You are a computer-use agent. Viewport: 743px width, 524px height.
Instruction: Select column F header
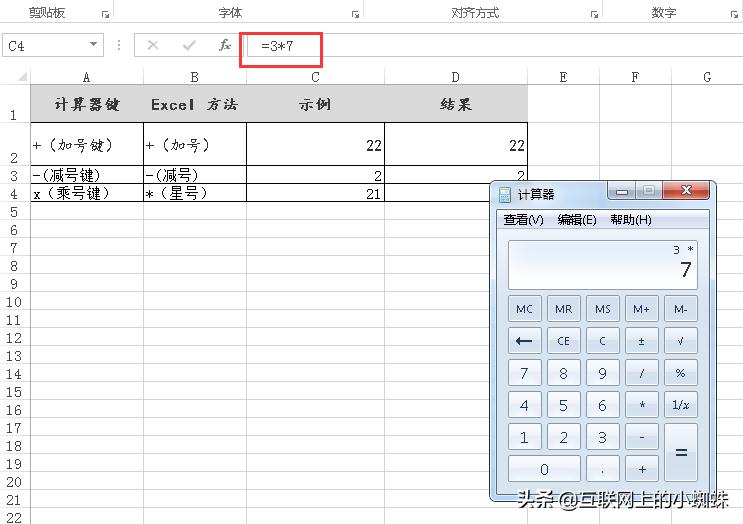point(635,77)
